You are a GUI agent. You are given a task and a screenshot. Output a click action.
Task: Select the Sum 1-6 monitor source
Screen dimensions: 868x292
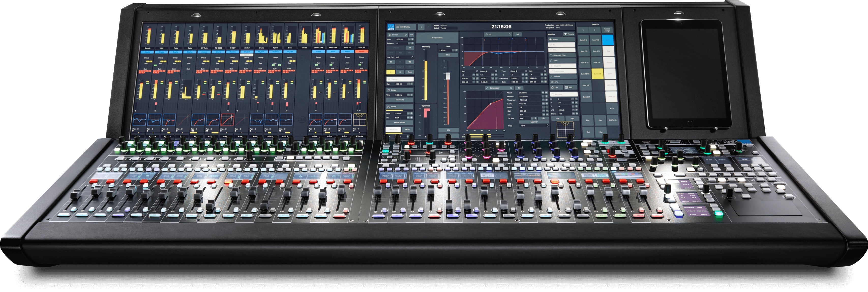point(583,40)
